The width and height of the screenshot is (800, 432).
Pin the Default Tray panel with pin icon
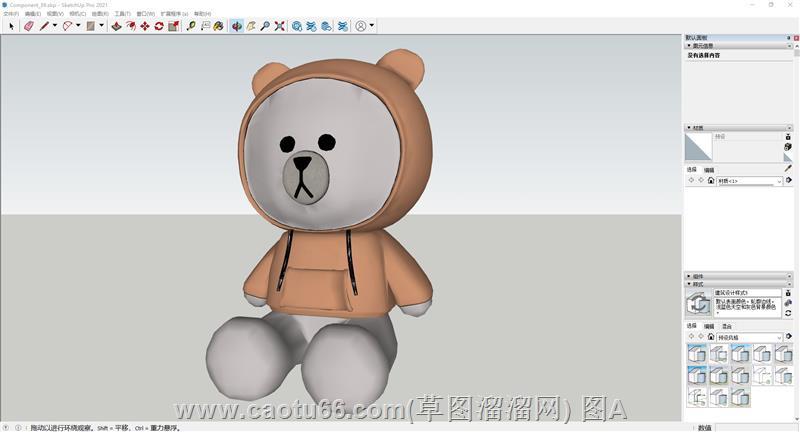coord(788,38)
